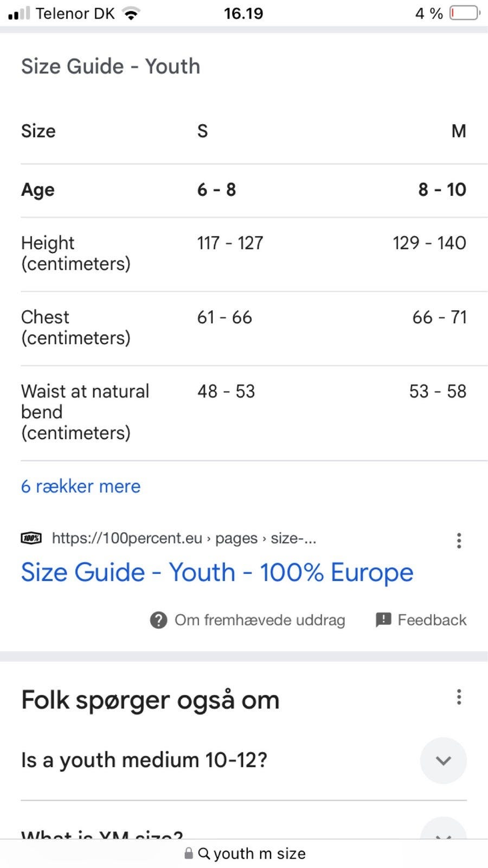488x868 pixels.
Task: Expand the "What is YM size?" chevron
Action: tap(444, 828)
